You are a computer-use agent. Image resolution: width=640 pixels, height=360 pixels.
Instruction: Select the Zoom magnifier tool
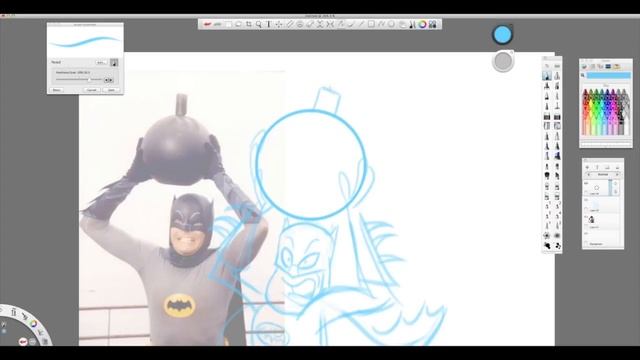point(258,24)
